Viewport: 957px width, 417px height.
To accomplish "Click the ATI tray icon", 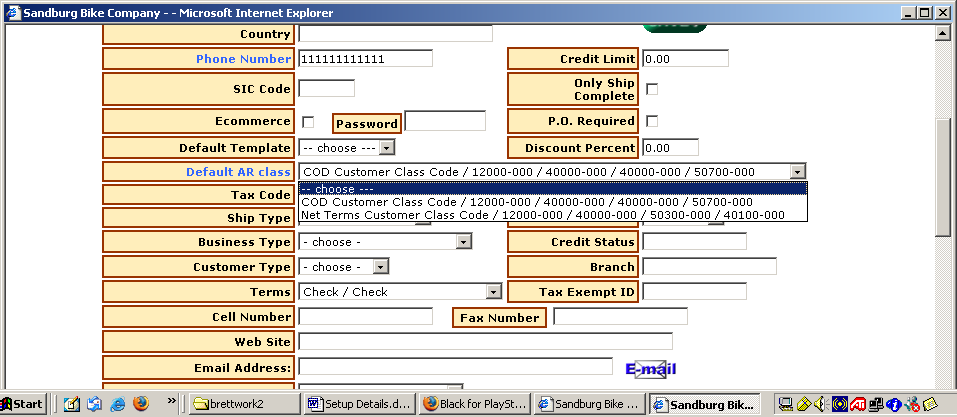I will pos(858,404).
